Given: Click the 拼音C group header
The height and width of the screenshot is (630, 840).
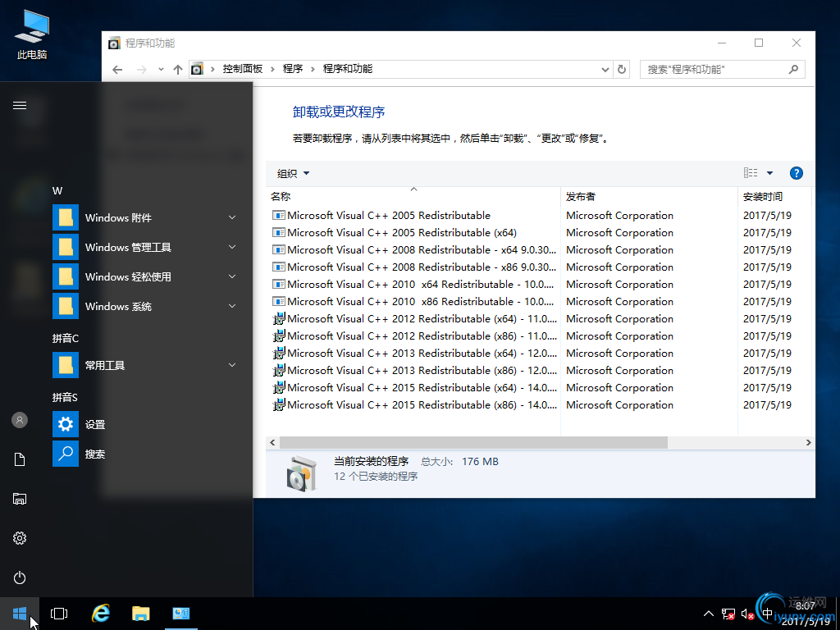Looking at the screenshot, I should tap(66, 339).
